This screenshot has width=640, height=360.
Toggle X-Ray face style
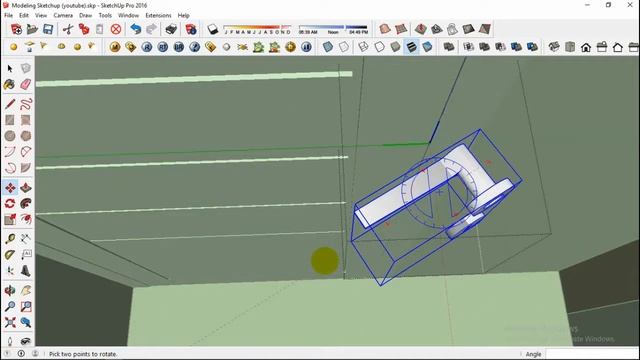[x=328, y=47]
